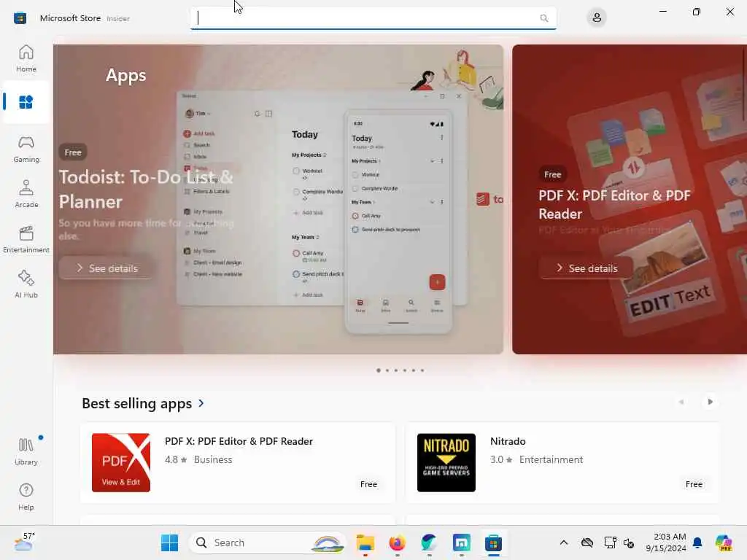Show hidden system tray icons
747x560 pixels.
pos(564,542)
